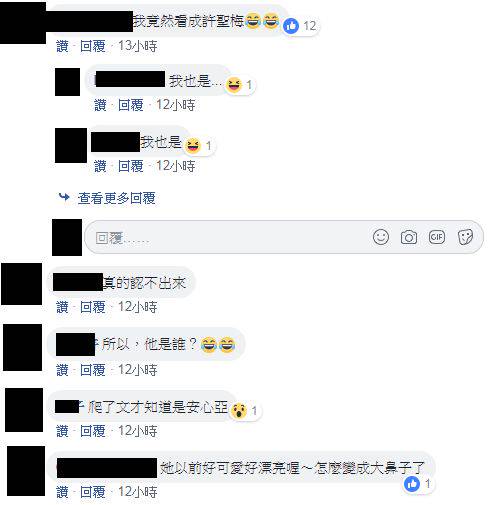The width and height of the screenshot is (488, 505).
Task: Click wow reaction on 安心亞 comment
Action: coord(244,410)
